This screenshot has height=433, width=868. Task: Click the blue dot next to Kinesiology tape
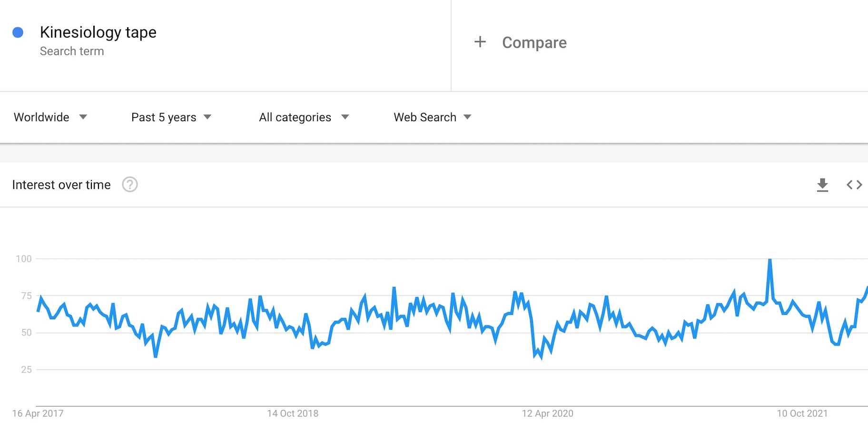pos(18,32)
